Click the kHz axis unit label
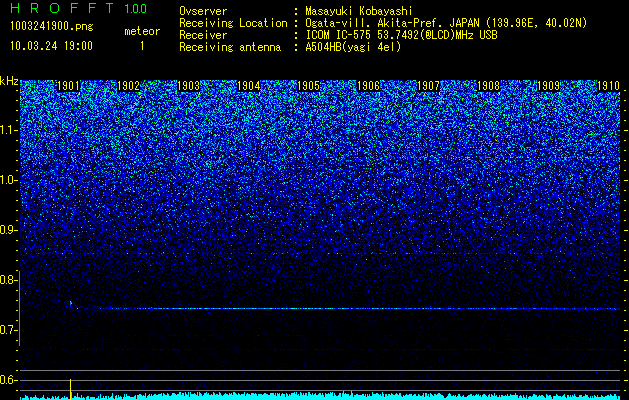 click(9, 81)
